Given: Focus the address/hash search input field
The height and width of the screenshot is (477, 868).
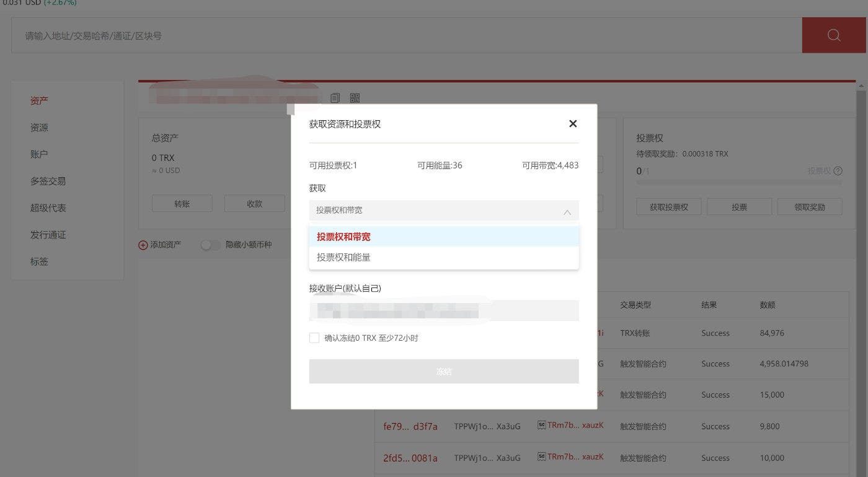Looking at the screenshot, I should click(406, 35).
